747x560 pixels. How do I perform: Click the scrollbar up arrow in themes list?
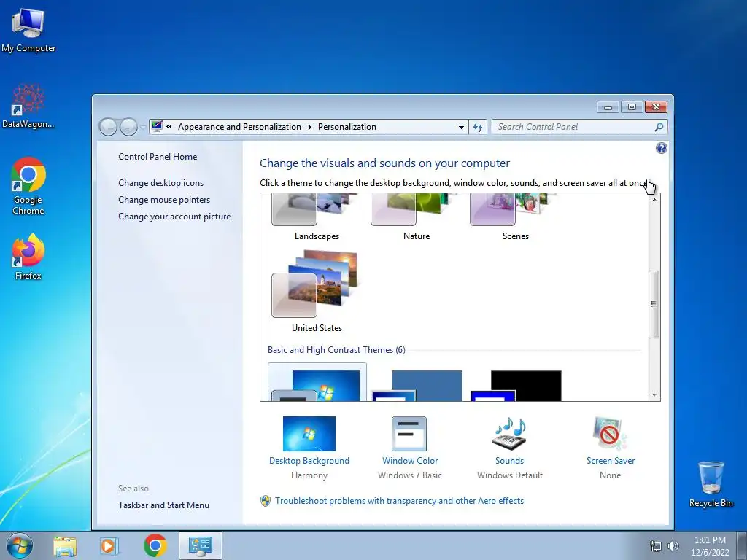point(654,200)
